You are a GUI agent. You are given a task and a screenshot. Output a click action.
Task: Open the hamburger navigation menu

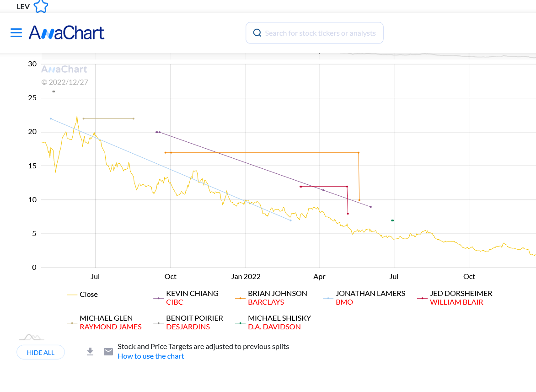click(16, 33)
